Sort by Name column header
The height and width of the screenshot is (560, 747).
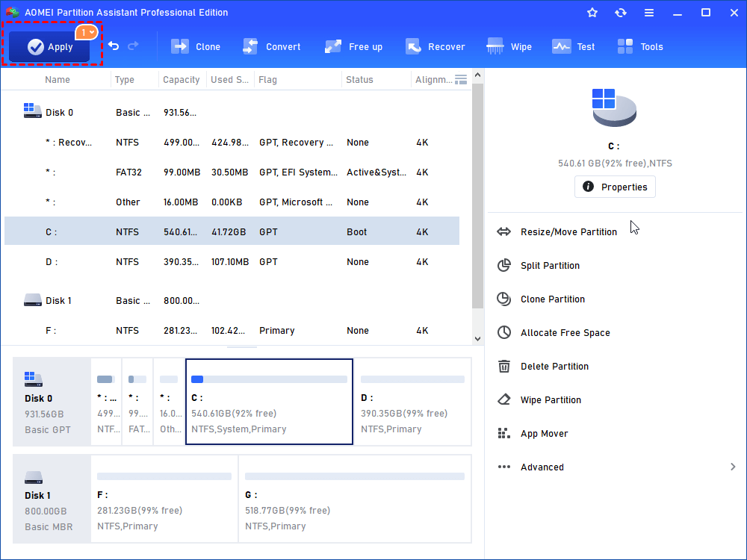tap(58, 80)
